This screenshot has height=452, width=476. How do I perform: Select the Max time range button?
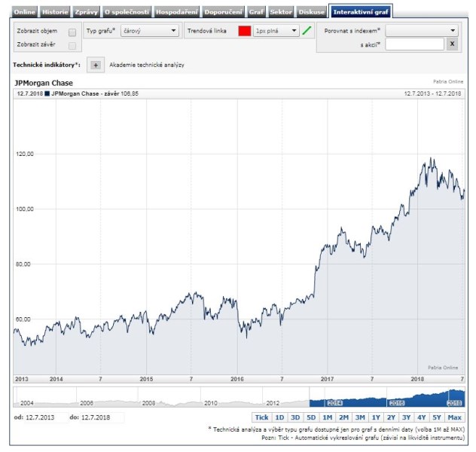coord(454,417)
